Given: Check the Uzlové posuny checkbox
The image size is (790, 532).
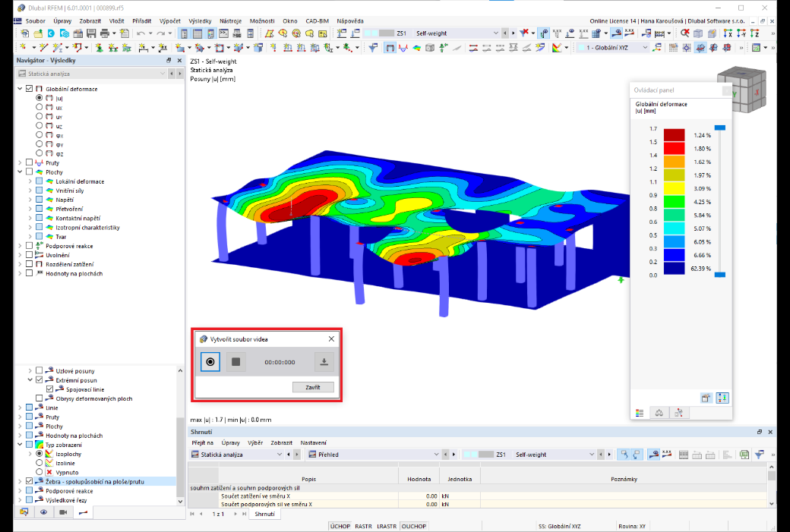Looking at the screenshot, I should tap(39, 370).
